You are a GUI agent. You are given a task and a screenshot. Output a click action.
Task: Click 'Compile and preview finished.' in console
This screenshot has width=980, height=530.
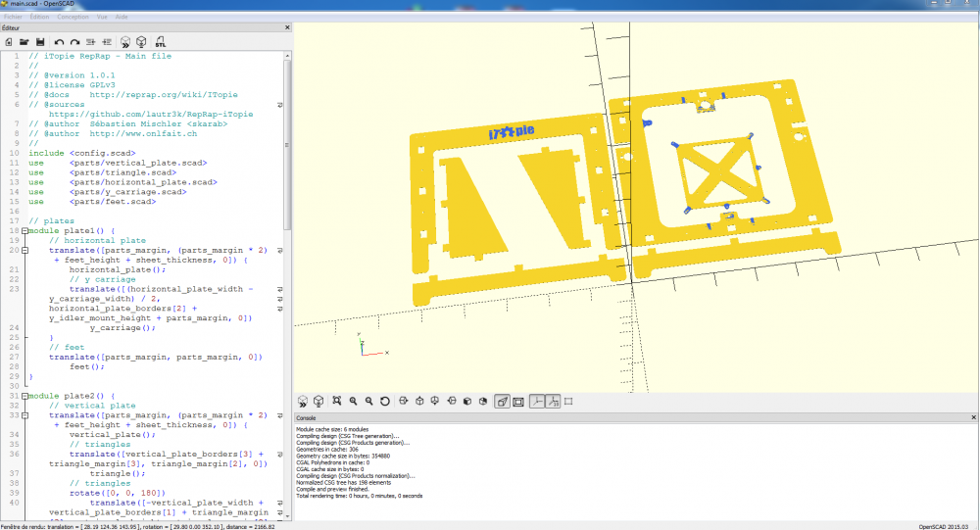click(x=332, y=490)
